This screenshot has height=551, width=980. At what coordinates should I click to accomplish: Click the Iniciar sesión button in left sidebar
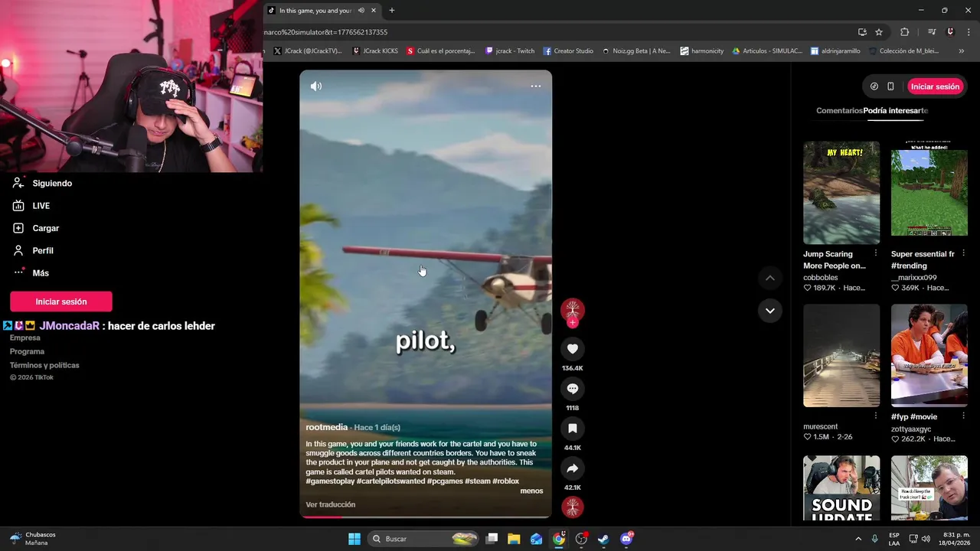click(x=61, y=302)
